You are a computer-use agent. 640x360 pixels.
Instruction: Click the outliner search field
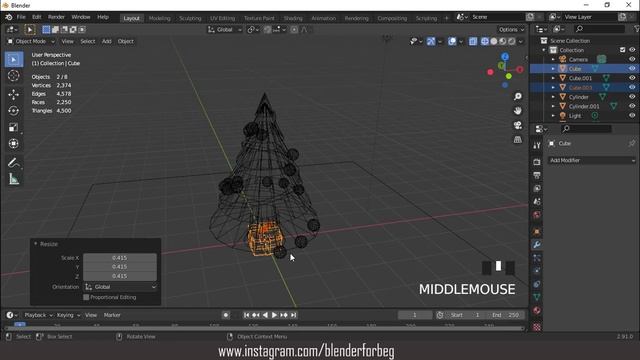(x=599, y=29)
